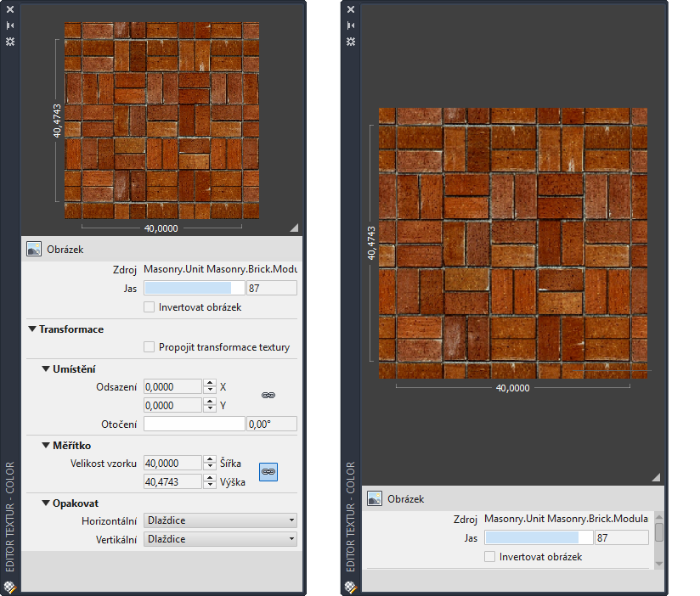This screenshot has width=700, height=596.
Task: Click the link icon beside the Odsazení offsets
Action: [x=268, y=396]
